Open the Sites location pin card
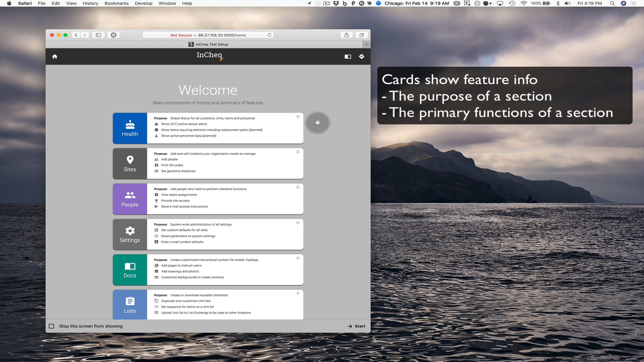Screen dimensions: 644x362 pos(130,164)
